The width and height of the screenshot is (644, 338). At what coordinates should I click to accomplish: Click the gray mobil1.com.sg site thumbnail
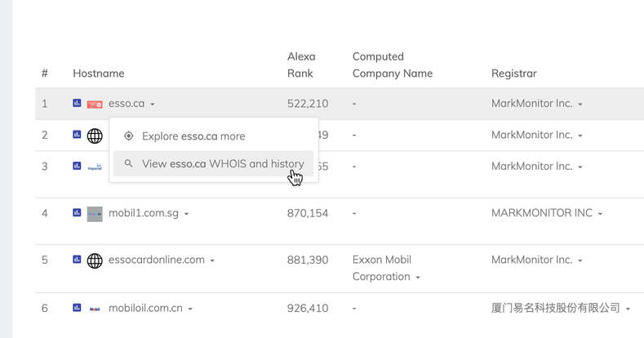(95, 214)
